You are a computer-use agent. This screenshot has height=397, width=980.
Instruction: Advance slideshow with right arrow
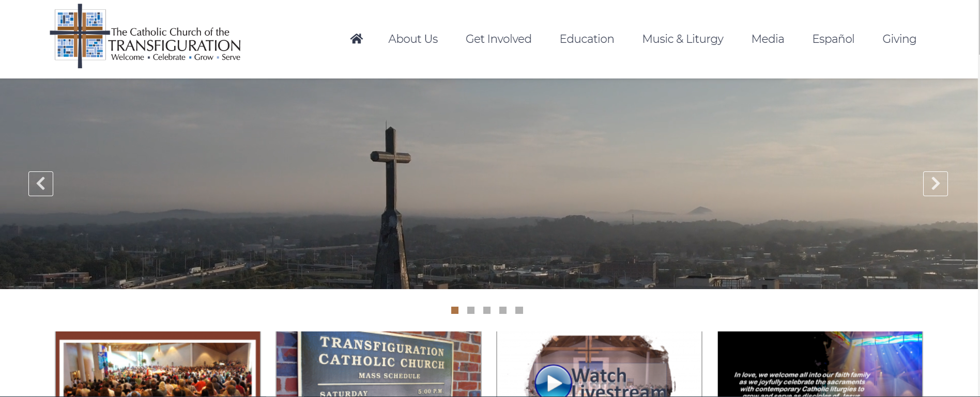[935, 184]
